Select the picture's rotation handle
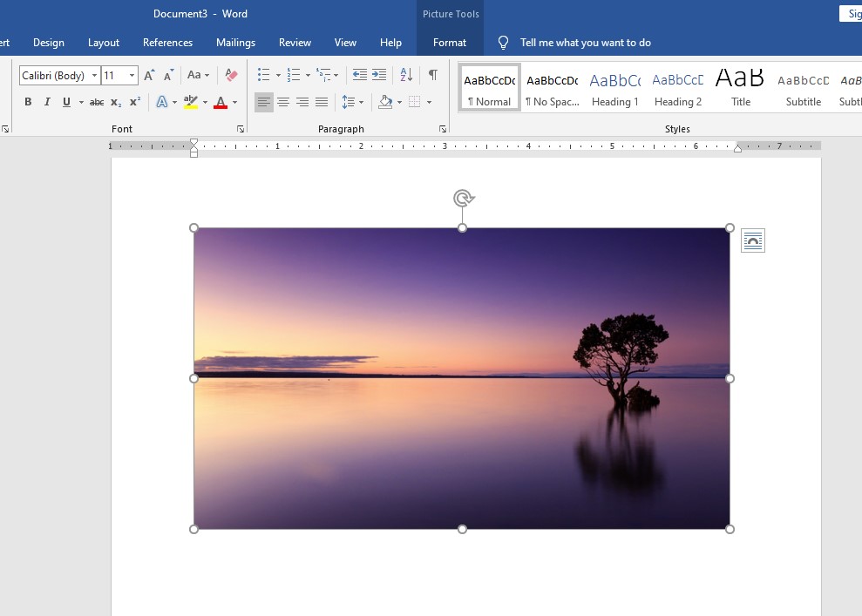The image size is (862, 616). coord(462,198)
